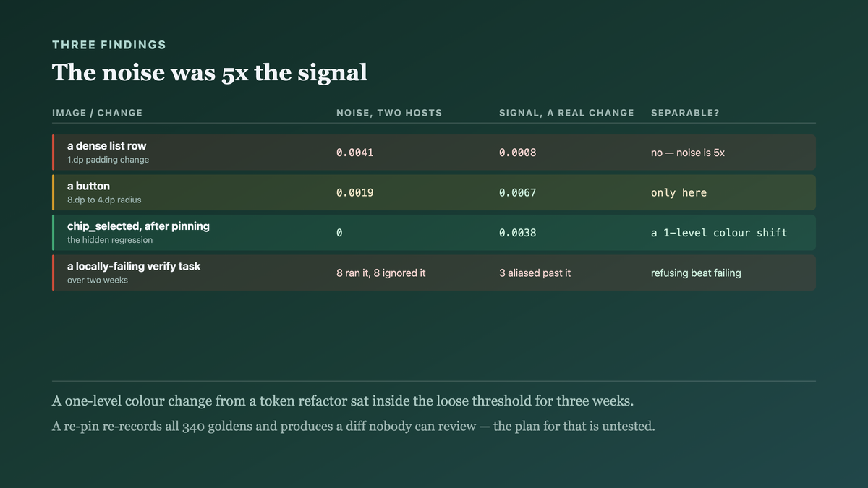The height and width of the screenshot is (488, 868).
Task: Click the signal value "0.0008"
Action: [518, 153]
